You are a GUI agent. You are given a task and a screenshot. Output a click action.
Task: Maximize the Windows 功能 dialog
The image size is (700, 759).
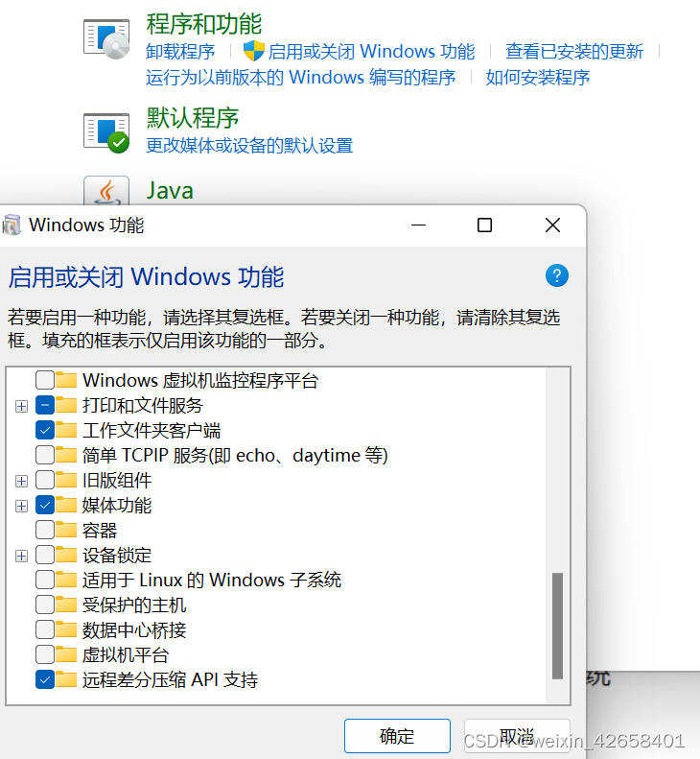point(485,225)
